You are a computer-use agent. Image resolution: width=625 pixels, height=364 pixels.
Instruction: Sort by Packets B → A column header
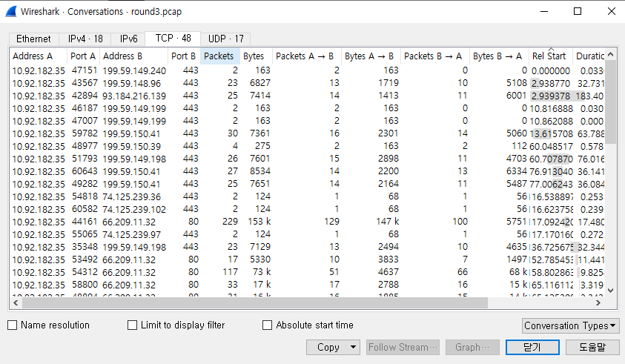(435, 56)
